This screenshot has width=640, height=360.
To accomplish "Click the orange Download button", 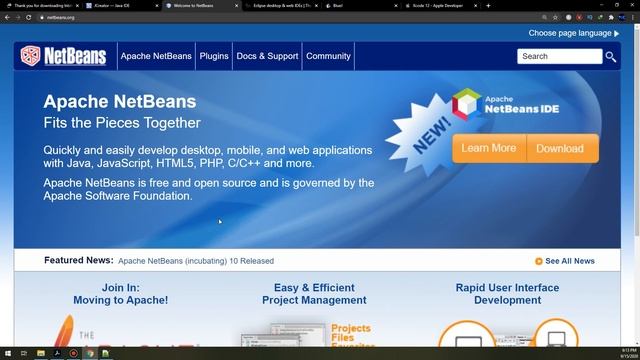I will pyautogui.click(x=562, y=148).
